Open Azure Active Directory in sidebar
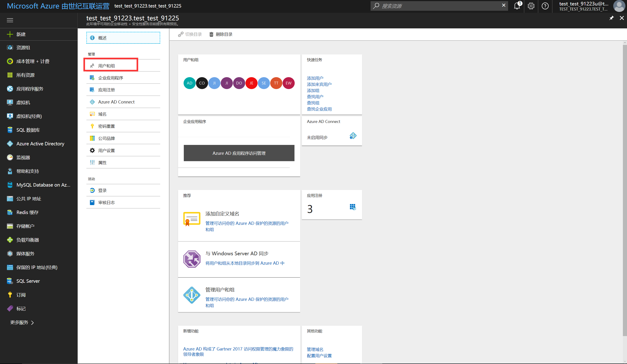Screen dimensions: 627x364 click(x=40, y=144)
